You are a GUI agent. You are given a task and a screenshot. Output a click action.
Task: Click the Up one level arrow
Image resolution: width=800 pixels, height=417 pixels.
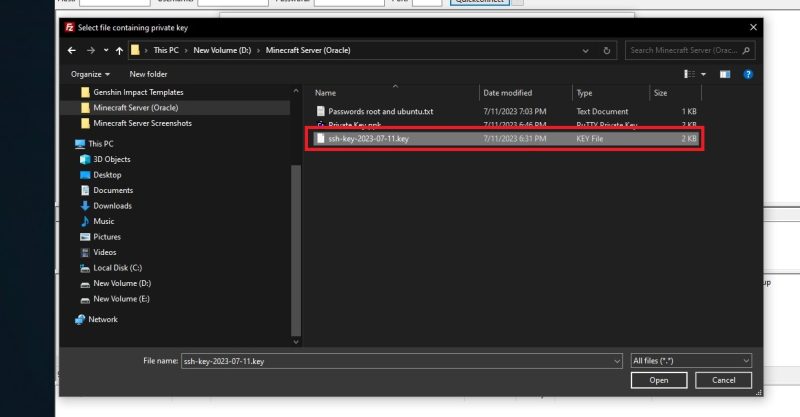pos(119,50)
